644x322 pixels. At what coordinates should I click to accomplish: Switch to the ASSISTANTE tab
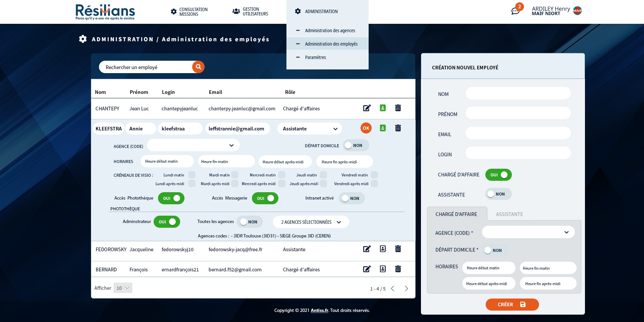(509, 214)
